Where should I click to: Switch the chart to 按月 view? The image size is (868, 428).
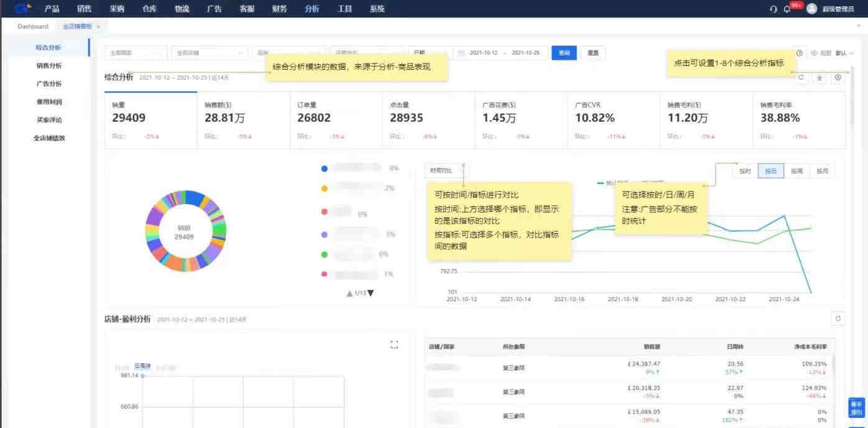822,171
